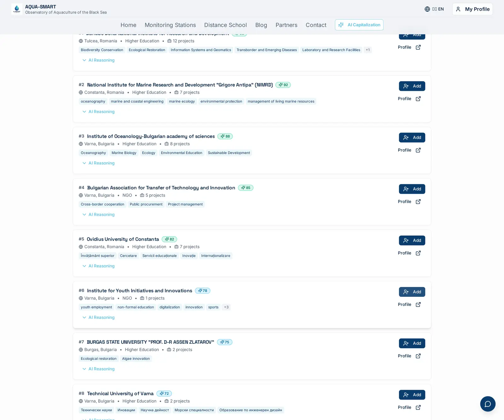The image size is (504, 420).
Task: Open the language globe selector
Action: 434,9
